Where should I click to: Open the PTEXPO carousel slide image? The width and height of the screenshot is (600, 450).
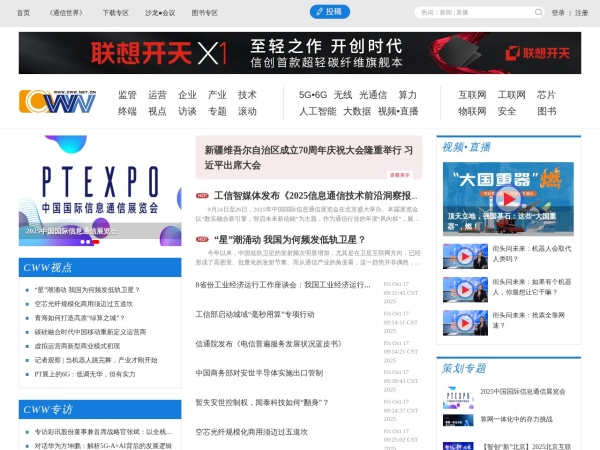tap(99, 190)
